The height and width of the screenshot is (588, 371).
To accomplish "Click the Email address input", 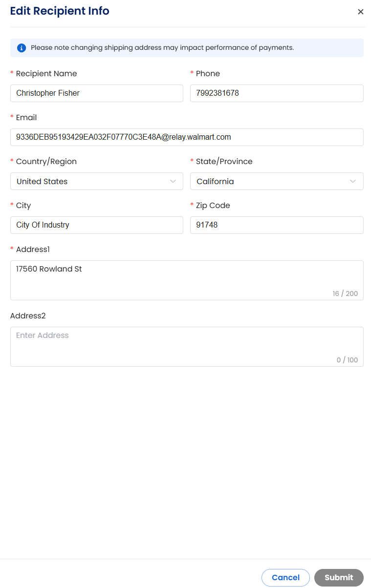I will [x=187, y=137].
